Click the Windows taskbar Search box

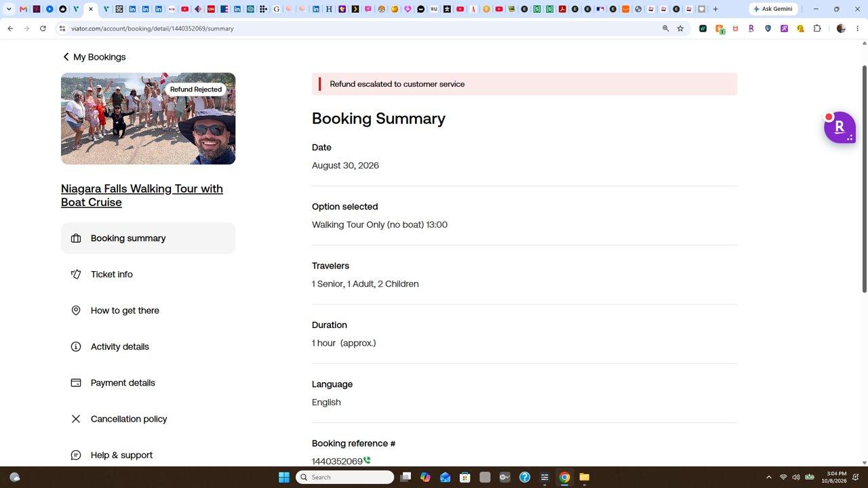(x=344, y=477)
